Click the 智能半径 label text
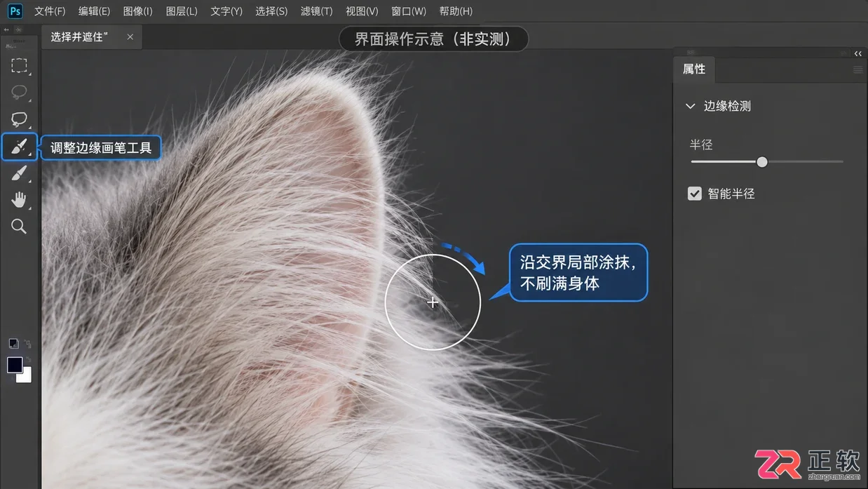The image size is (868, 489). (731, 194)
